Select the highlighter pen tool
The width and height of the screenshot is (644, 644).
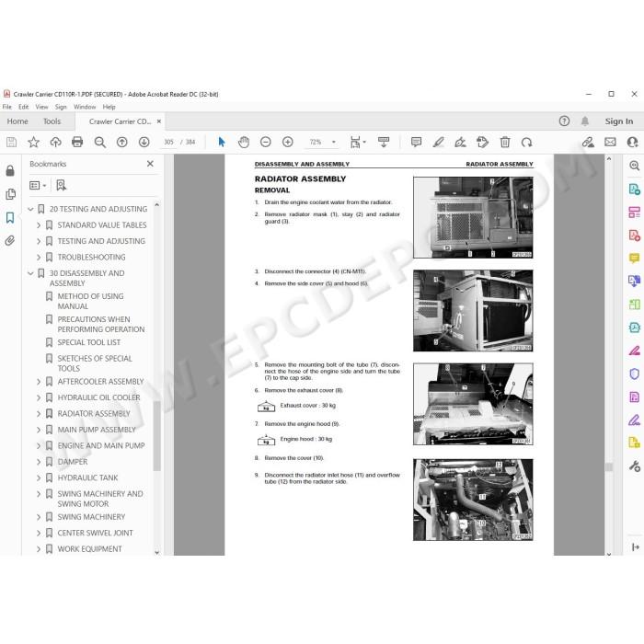pyautogui.click(x=438, y=142)
